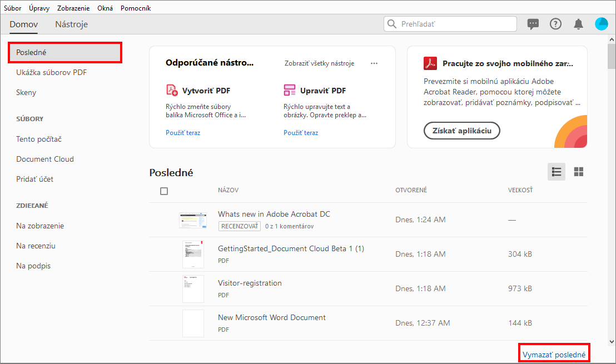Switch to thumbnail grid view
This screenshot has height=364, width=616.
click(x=579, y=172)
